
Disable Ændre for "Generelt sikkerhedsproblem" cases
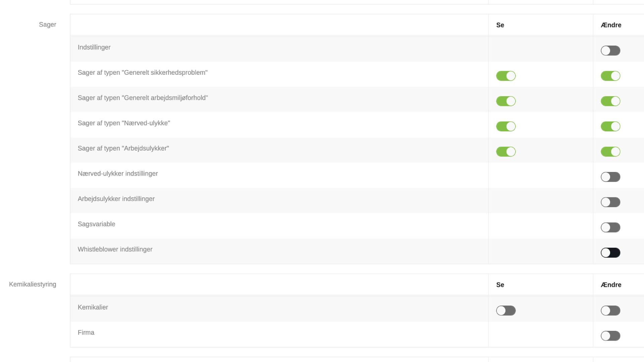tap(610, 76)
